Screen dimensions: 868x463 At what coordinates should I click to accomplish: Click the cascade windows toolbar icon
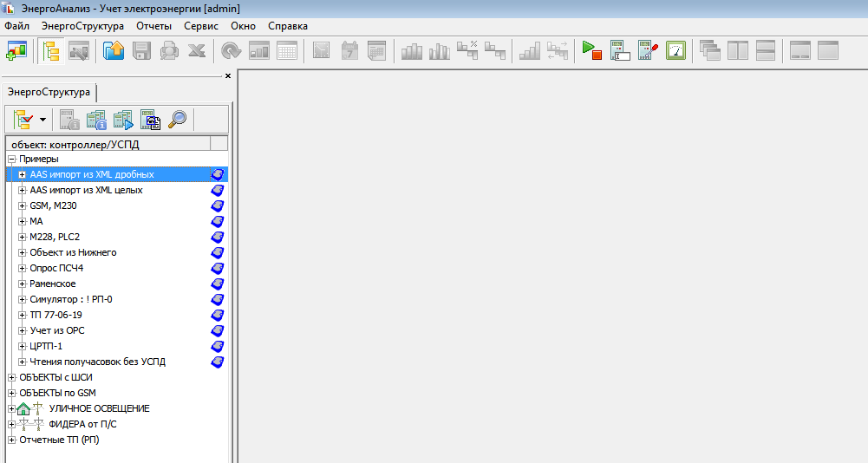pyautogui.click(x=709, y=50)
